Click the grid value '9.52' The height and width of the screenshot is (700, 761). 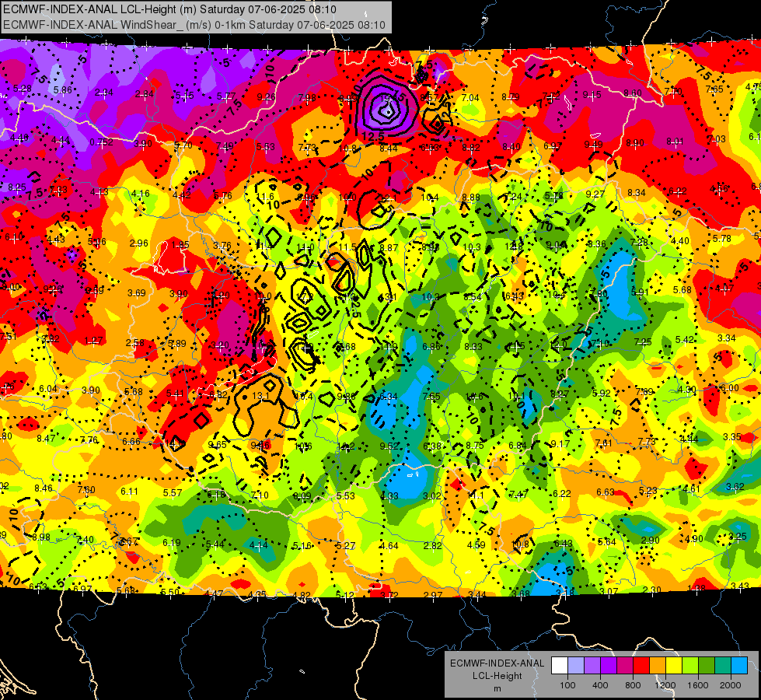click(x=389, y=446)
